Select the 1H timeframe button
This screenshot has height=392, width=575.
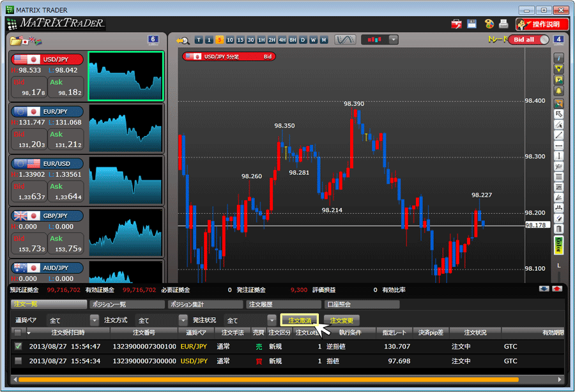[261, 40]
